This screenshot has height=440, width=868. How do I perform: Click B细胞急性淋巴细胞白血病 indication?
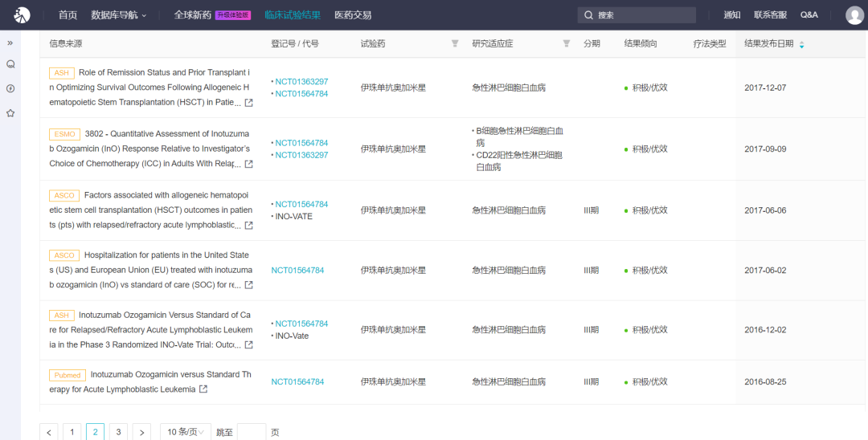[519, 136]
